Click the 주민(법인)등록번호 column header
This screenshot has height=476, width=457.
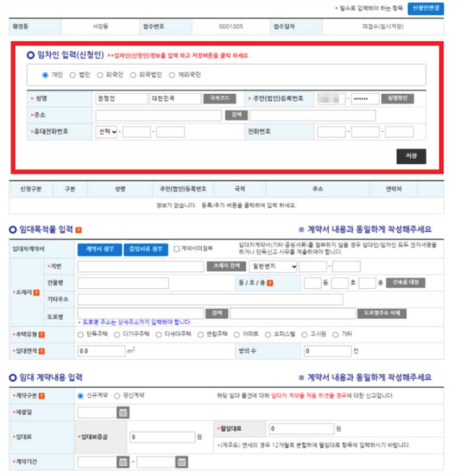point(183,189)
